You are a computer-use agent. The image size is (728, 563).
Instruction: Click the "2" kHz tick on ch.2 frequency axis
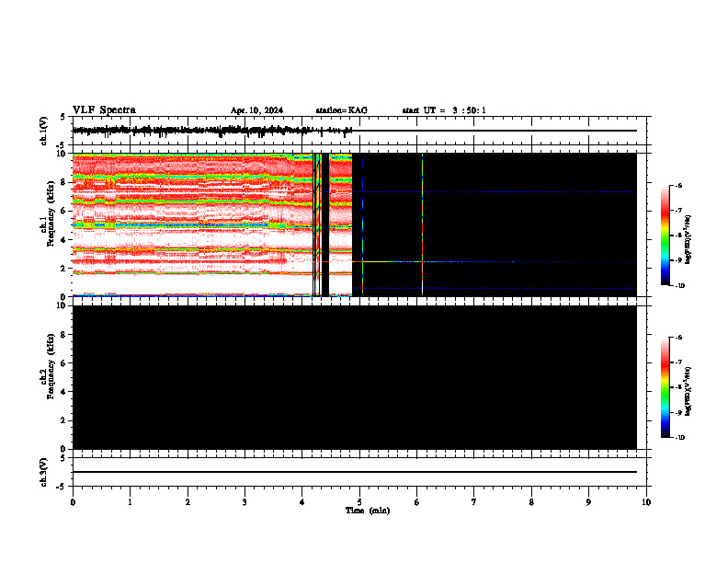coord(64,420)
